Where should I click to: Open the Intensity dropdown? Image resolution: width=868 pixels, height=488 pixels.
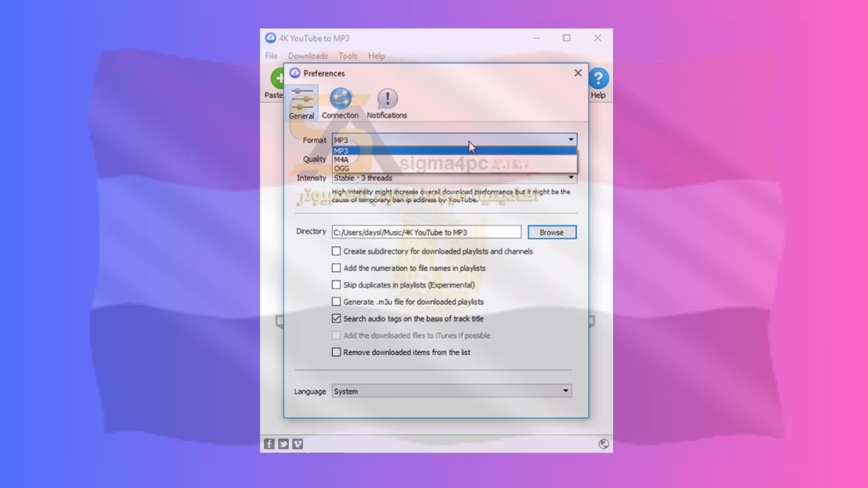click(x=454, y=178)
